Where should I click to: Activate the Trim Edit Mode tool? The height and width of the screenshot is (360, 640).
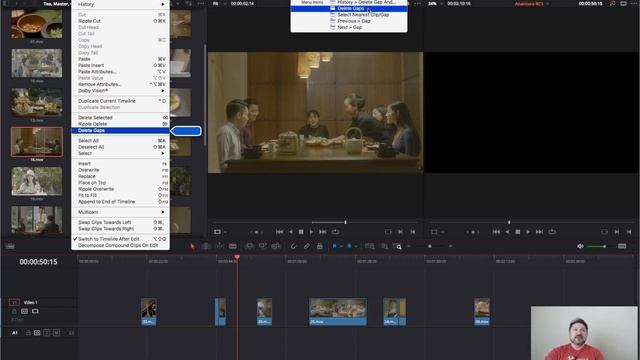point(206,246)
